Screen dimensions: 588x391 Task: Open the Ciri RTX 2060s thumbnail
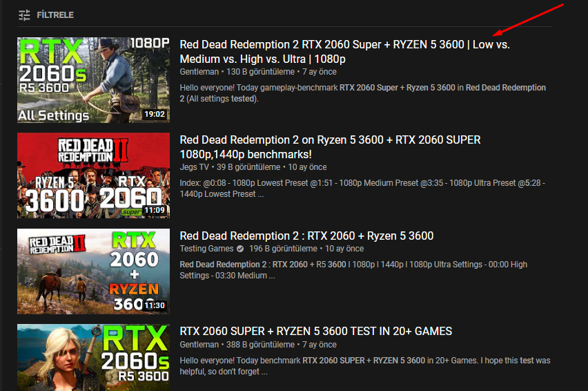click(x=93, y=358)
